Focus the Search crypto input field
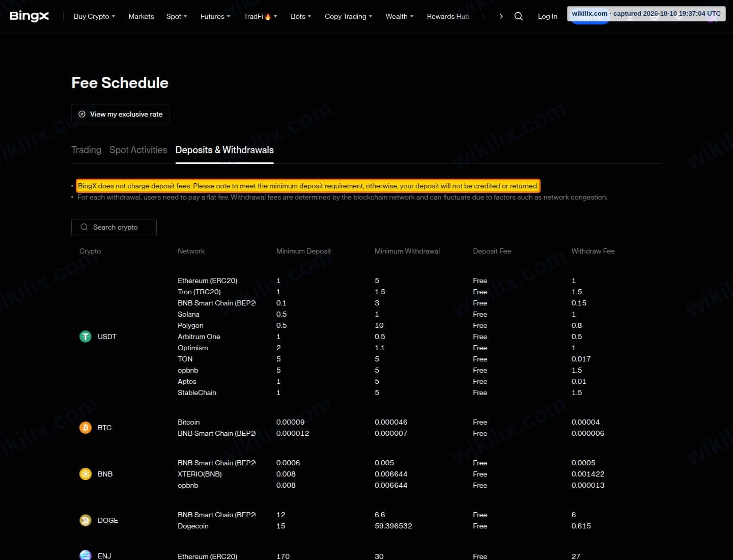 114,227
